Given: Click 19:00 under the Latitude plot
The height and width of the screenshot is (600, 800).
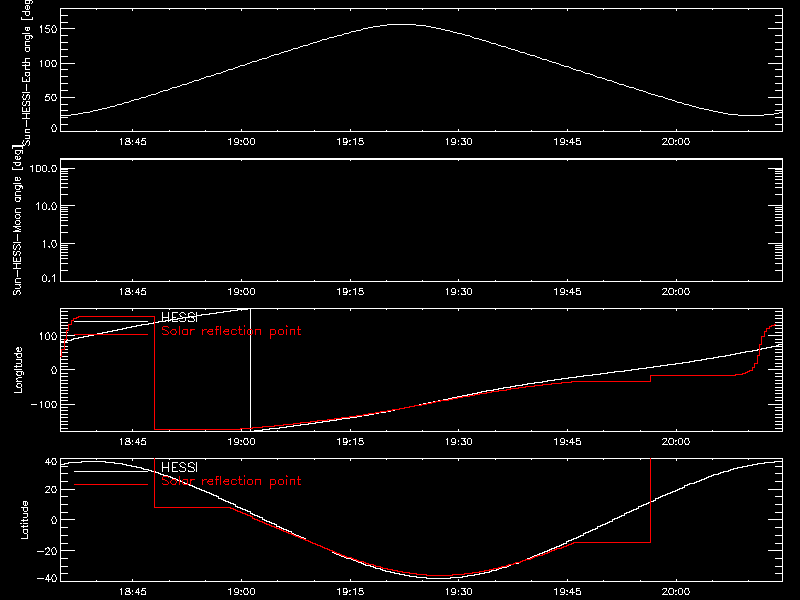Looking at the screenshot, I should tap(241, 592).
